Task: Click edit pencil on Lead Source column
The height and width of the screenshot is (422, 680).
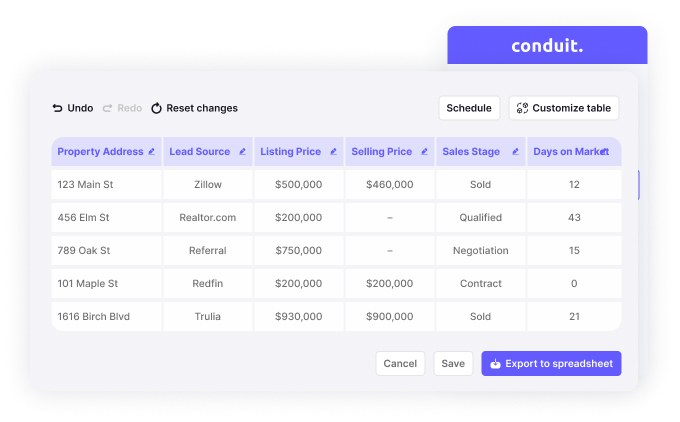Action: [x=242, y=152]
